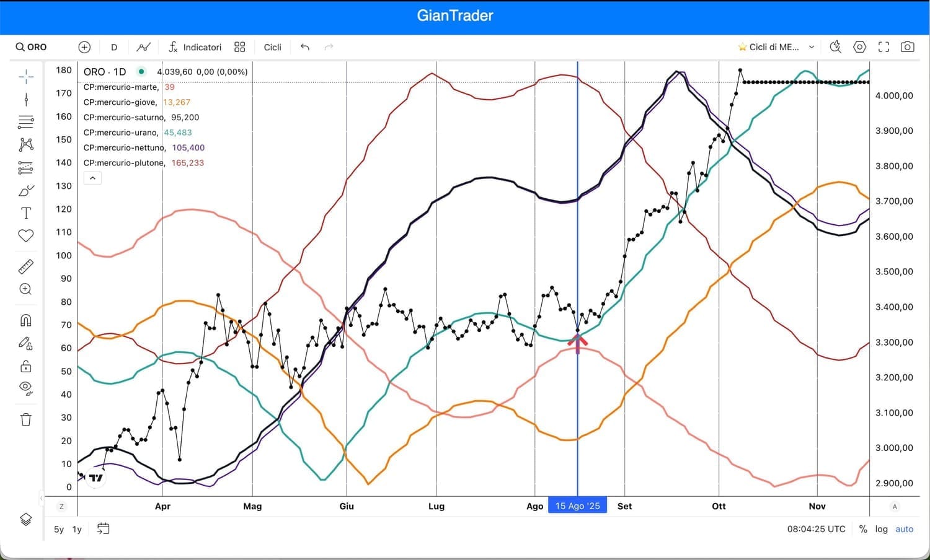Toggle magnet mode

pos(26,320)
